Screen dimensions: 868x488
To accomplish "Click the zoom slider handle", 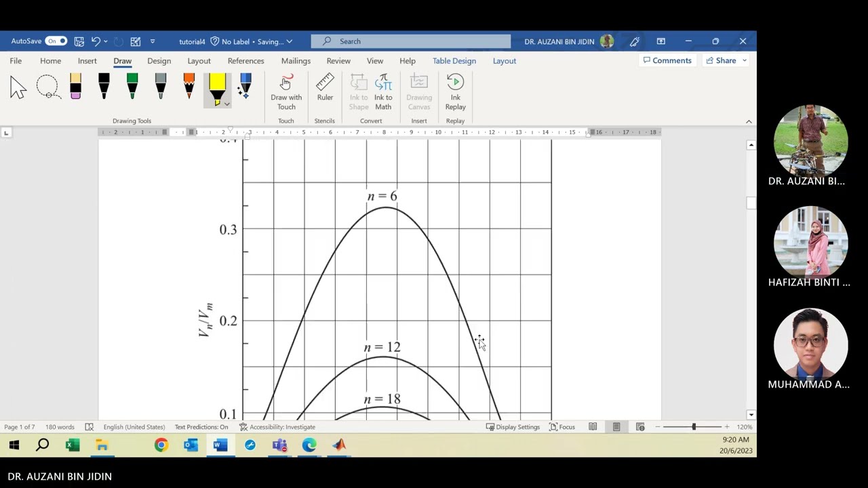I will tap(693, 427).
